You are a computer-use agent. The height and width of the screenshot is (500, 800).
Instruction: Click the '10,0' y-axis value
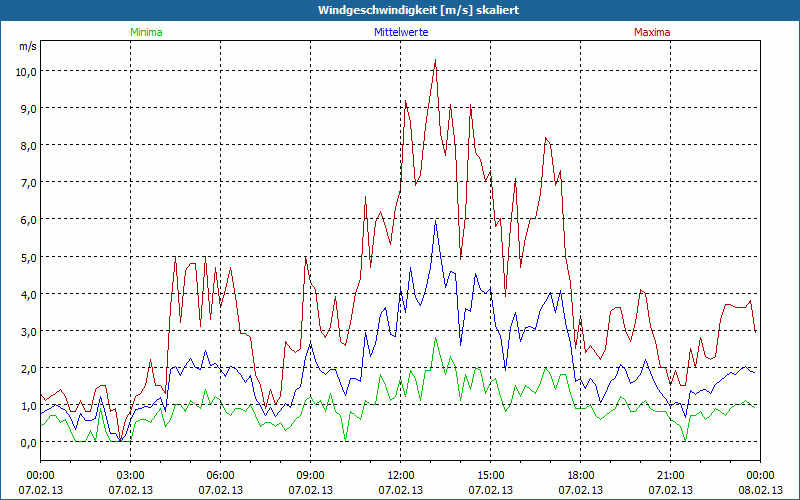tap(26, 71)
